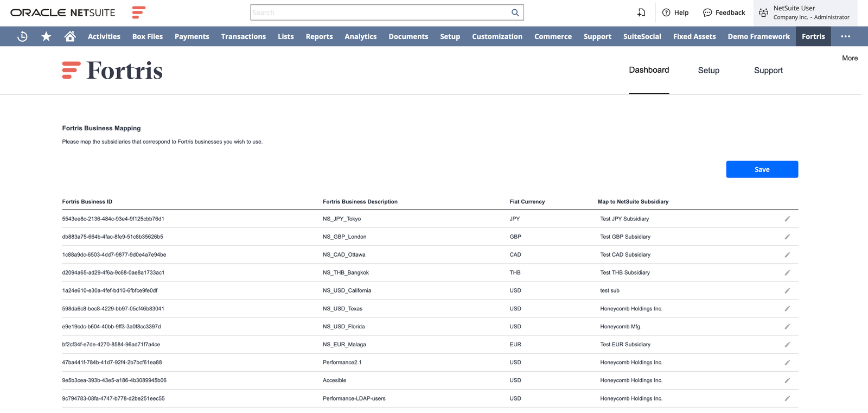Image resolution: width=868 pixels, height=413 pixels.
Task: Switch to the Dashboard tab
Action: tap(649, 70)
